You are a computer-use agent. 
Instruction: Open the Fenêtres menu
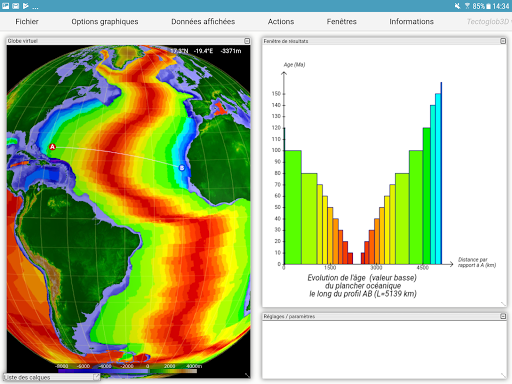tap(341, 22)
